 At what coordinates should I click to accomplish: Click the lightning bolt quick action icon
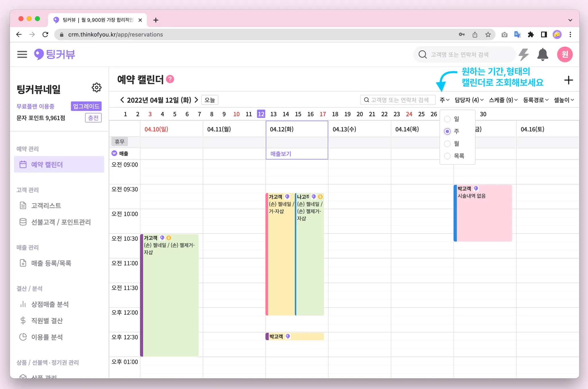coord(524,54)
